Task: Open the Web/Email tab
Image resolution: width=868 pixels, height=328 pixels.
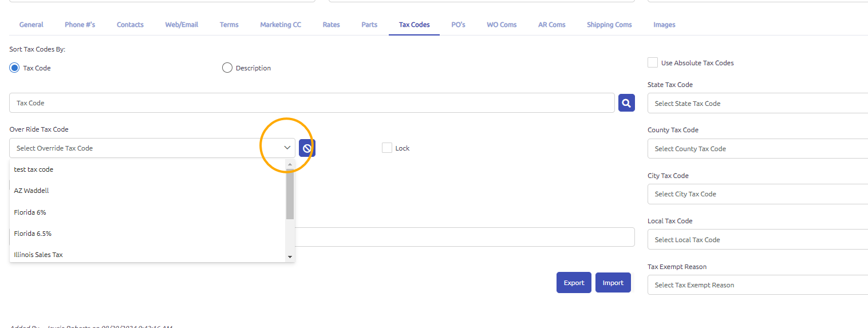Action: (x=182, y=25)
